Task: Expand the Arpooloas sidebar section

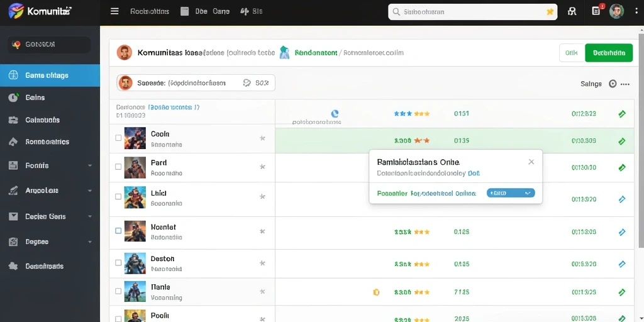Action: click(89, 191)
